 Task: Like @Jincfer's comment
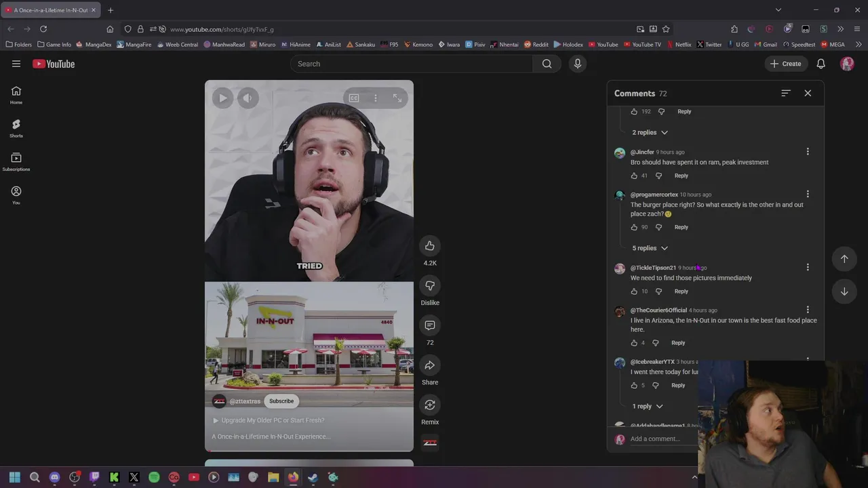634,176
